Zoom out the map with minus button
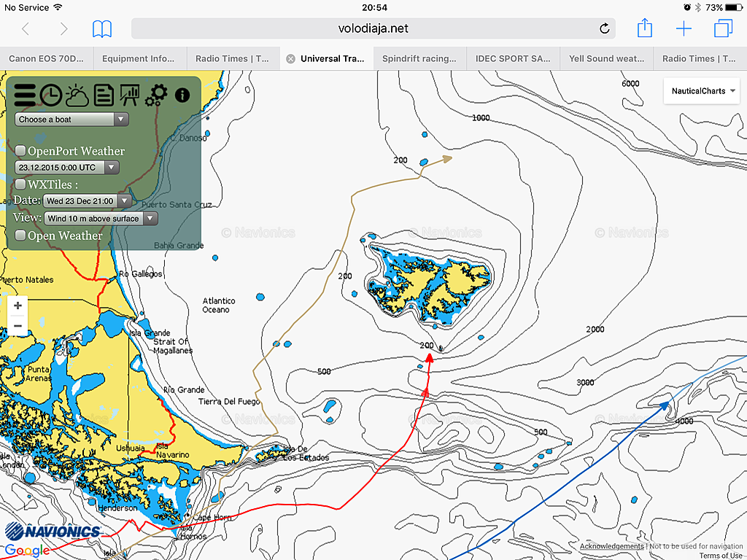 coord(18,326)
